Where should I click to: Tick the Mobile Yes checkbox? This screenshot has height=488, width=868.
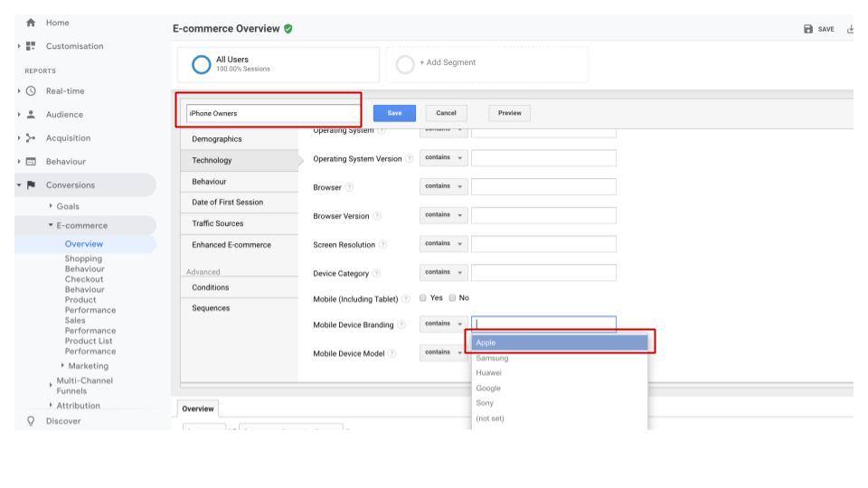422,299
